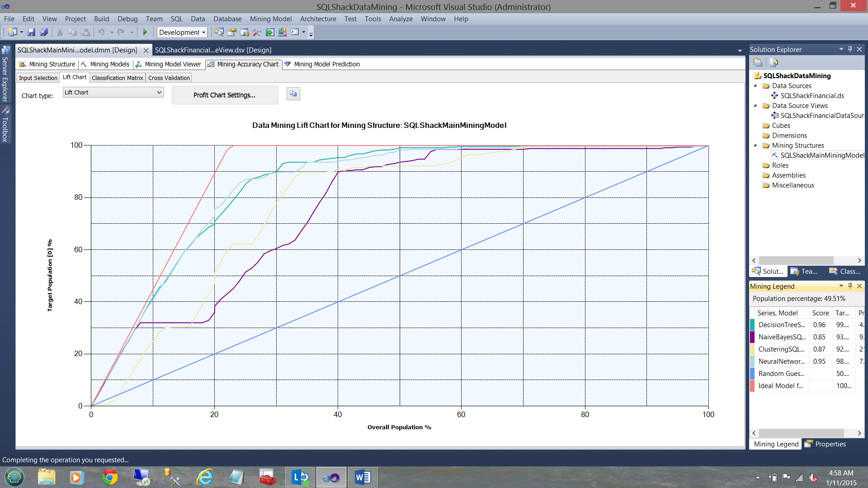This screenshot has height=488, width=868.
Task: Collapse the Mining Structures folder
Action: (755, 145)
